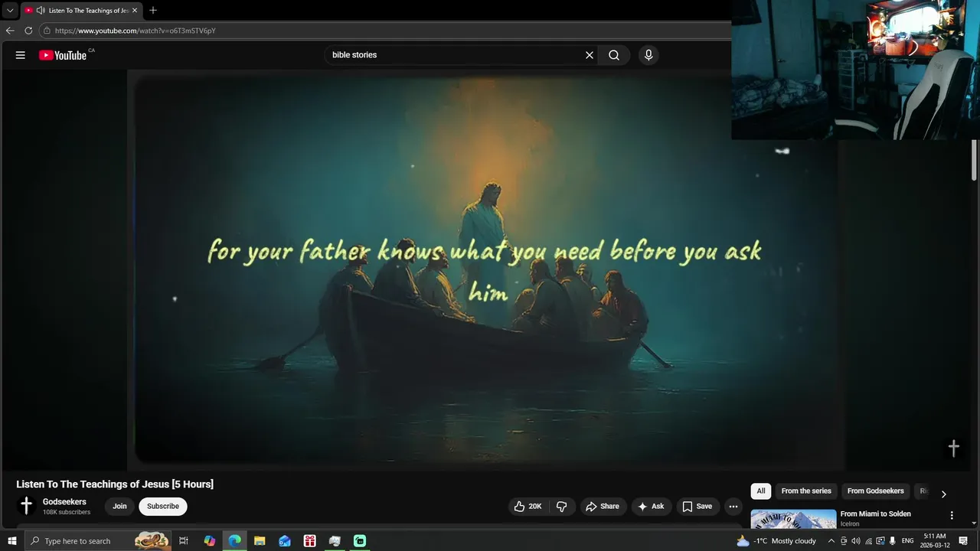
Task: Open Outlook mail from the taskbar
Action: (x=285, y=541)
